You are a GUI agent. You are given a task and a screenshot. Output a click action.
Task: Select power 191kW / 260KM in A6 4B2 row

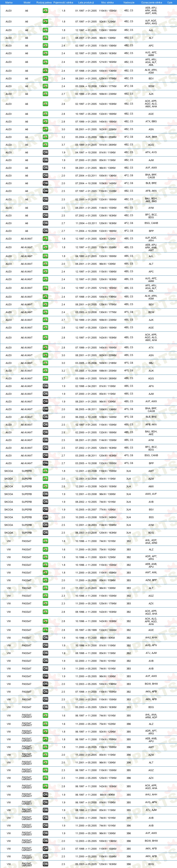(108, 145)
